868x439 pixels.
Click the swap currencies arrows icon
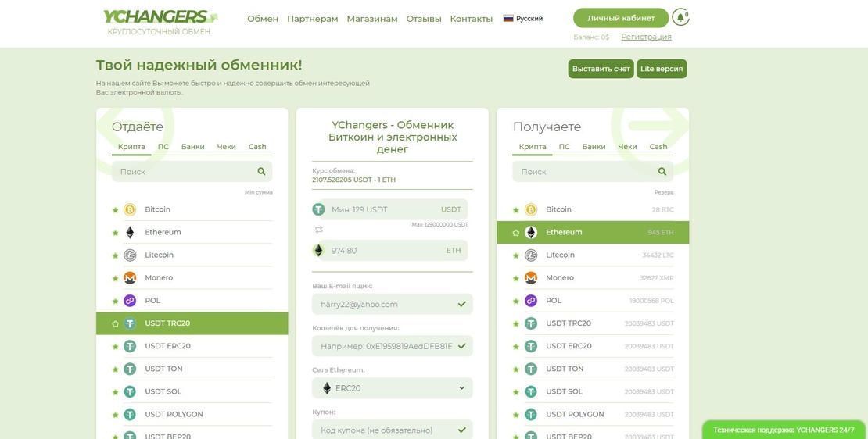click(319, 230)
